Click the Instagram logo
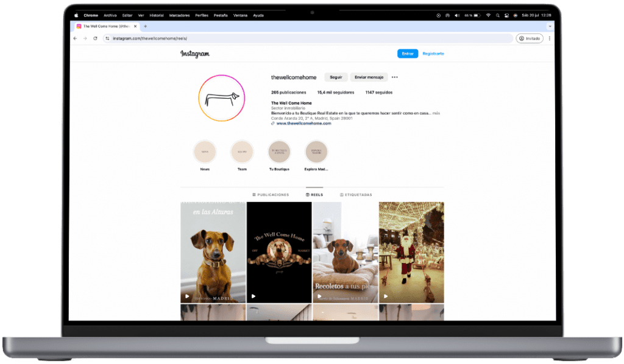This screenshot has width=624, height=364. [x=195, y=54]
